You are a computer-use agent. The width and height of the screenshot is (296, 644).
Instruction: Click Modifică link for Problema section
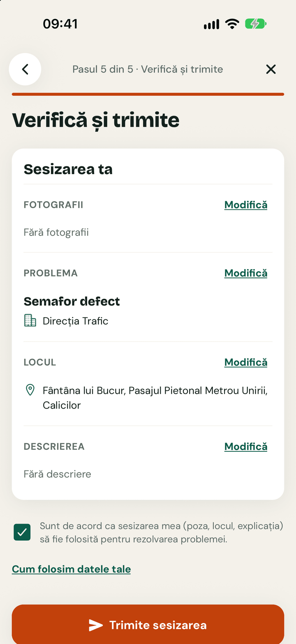coord(246,273)
